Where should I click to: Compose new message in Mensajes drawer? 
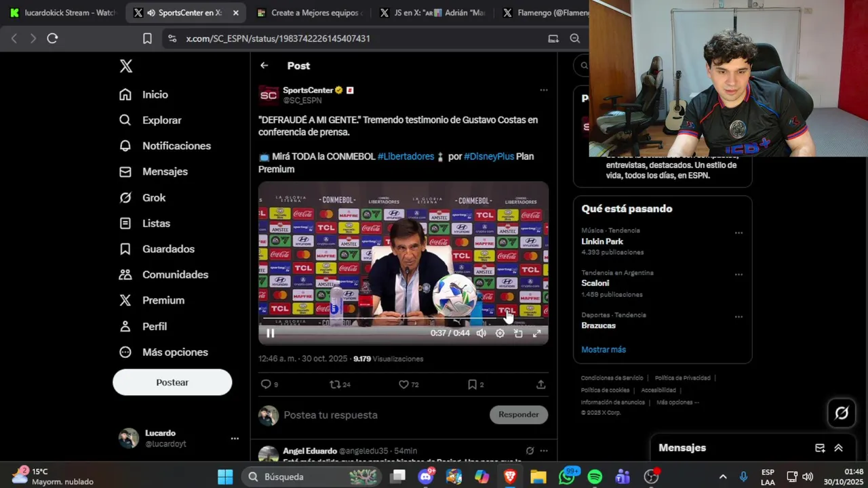[x=820, y=448]
